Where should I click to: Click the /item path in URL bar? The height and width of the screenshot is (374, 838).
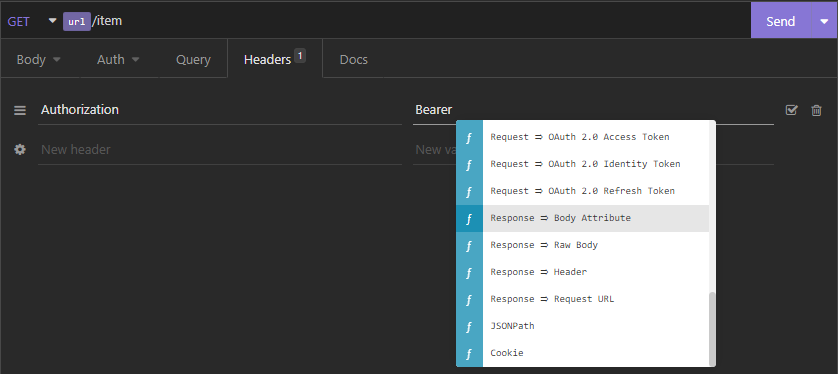(x=107, y=21)
